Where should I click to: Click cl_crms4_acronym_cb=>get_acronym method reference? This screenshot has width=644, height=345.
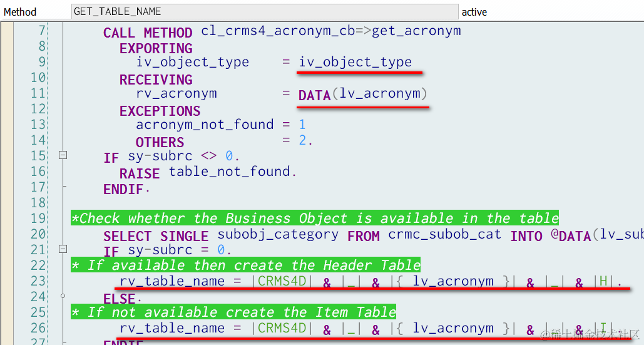coord(331,31)
